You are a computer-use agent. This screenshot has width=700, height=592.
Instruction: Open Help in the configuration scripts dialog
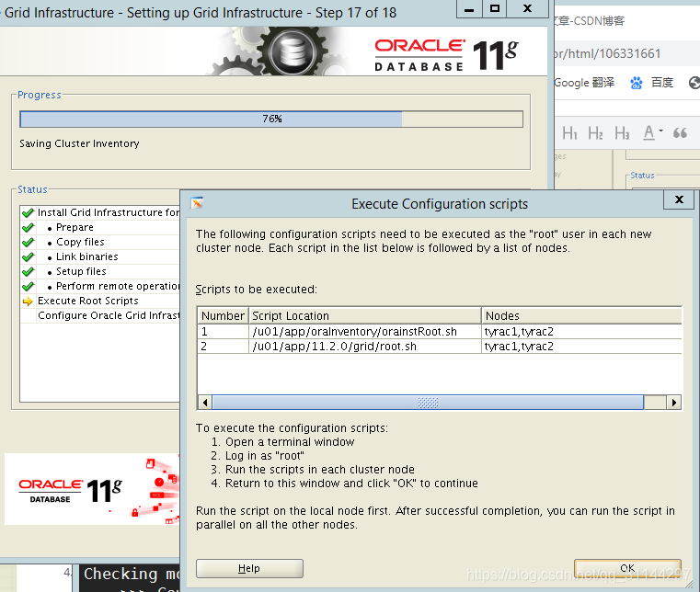(249, 568)
